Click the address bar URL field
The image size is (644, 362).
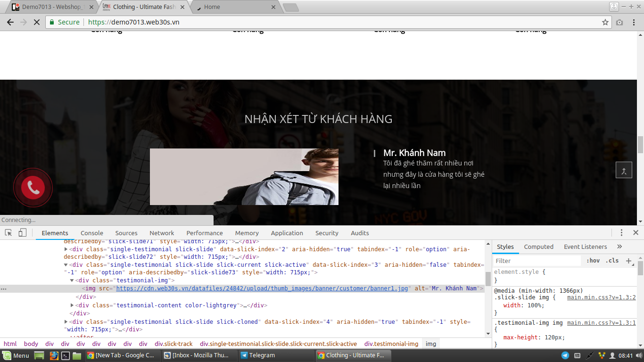pos(344,22)
